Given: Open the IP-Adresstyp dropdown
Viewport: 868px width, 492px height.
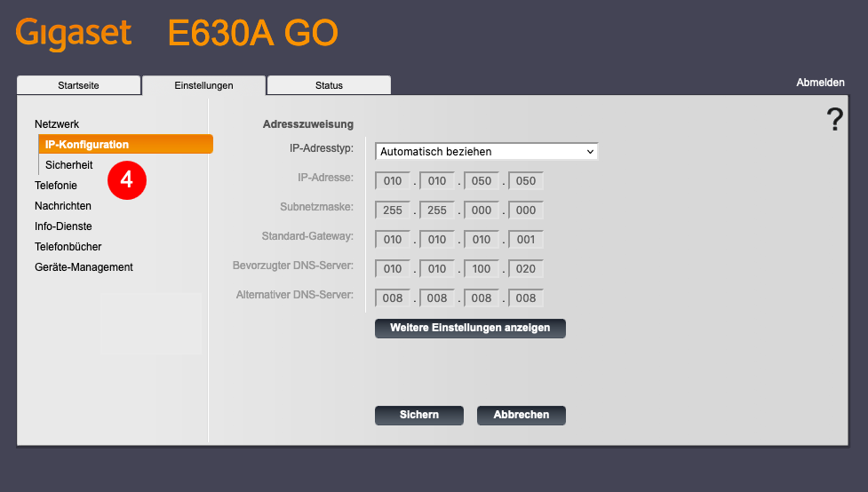Looking at the screenshot, I should pyautogui.click(x=486, y=152).
